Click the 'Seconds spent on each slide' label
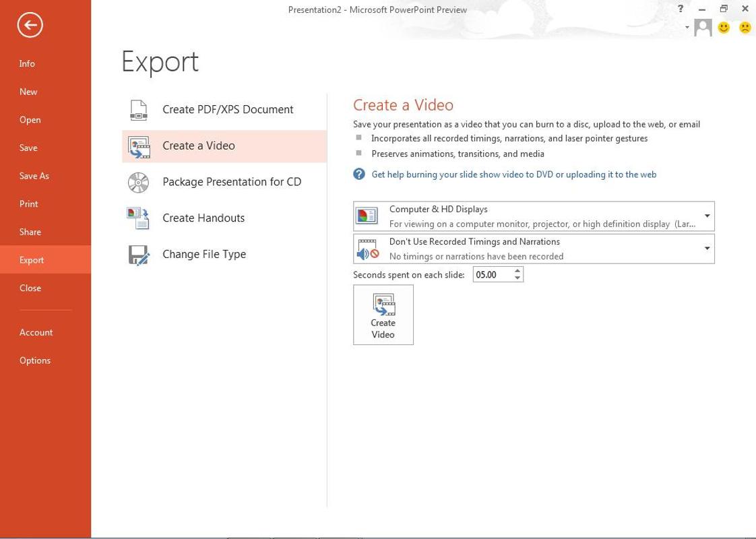The image size is (756, 539). coord(409,275)
